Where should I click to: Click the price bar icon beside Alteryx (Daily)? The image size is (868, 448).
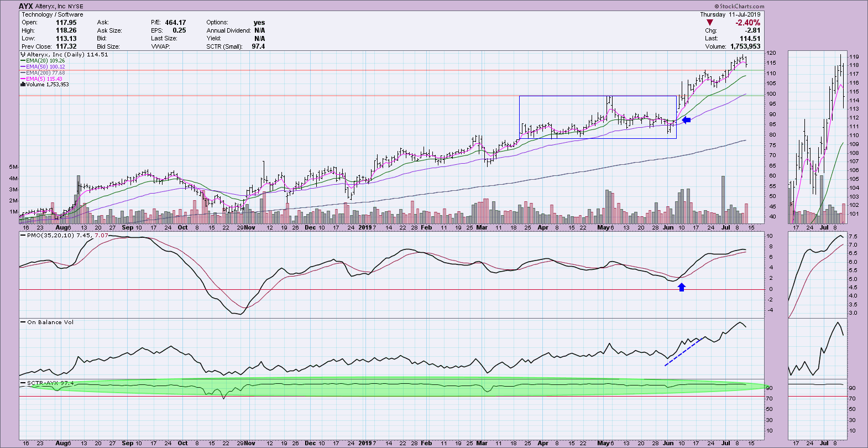(23, 55)
